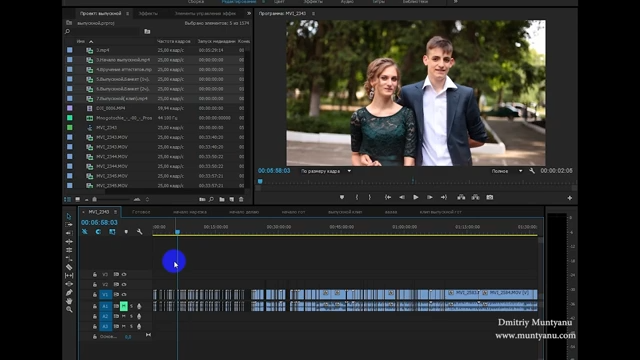Open Program monitor panel menu
Viewport: 640px width, 360px height.
click(313, 13)
